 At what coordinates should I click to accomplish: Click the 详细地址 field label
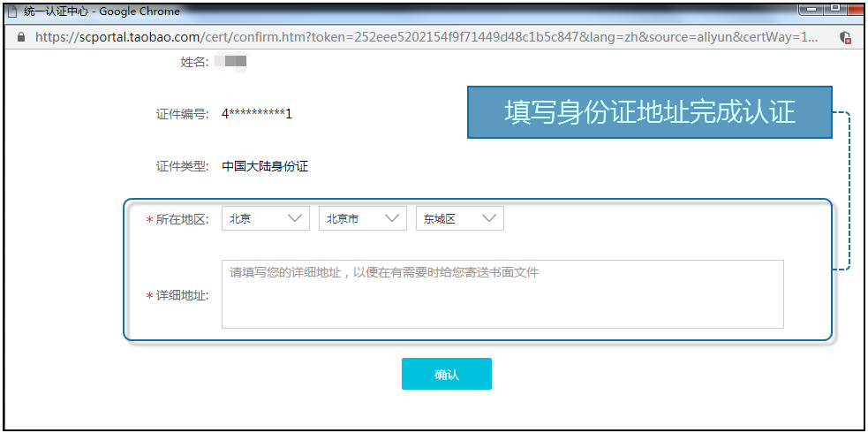pyautogui.click(x=181, y=295)
